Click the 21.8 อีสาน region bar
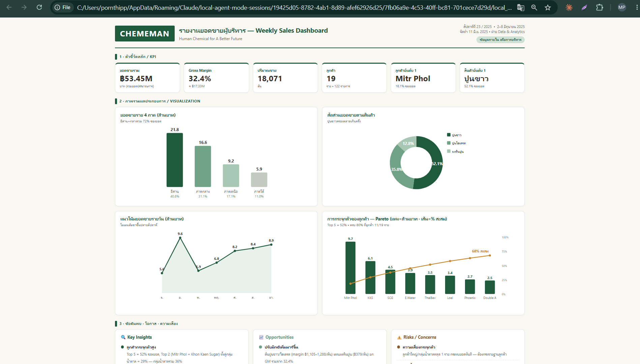Screen dimensions: 640x364 tap(175, 160)
